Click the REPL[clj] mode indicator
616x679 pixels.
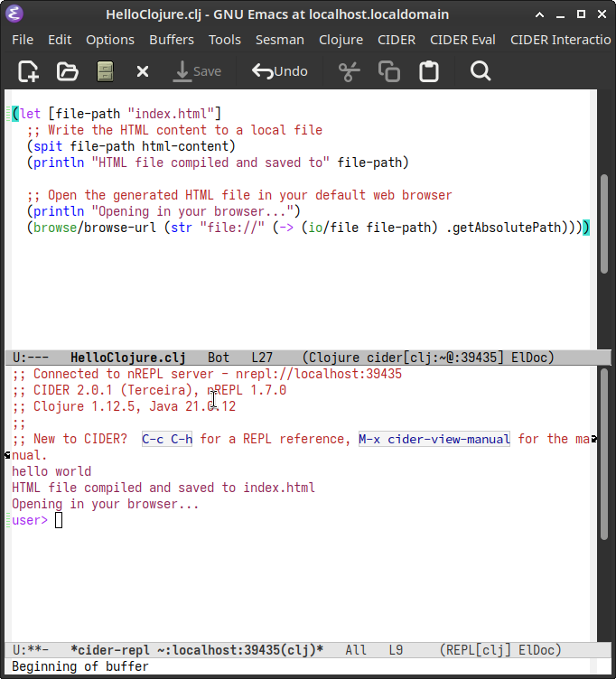click(x=479, y=650)
